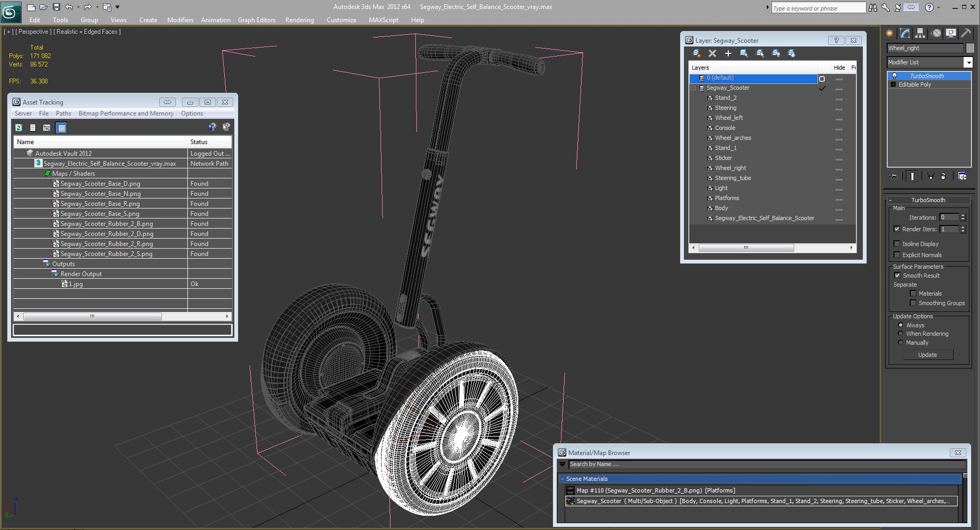Redo the action with the forward arrow icon
Viewport: 980px width, 530px height.
point(88,7)
